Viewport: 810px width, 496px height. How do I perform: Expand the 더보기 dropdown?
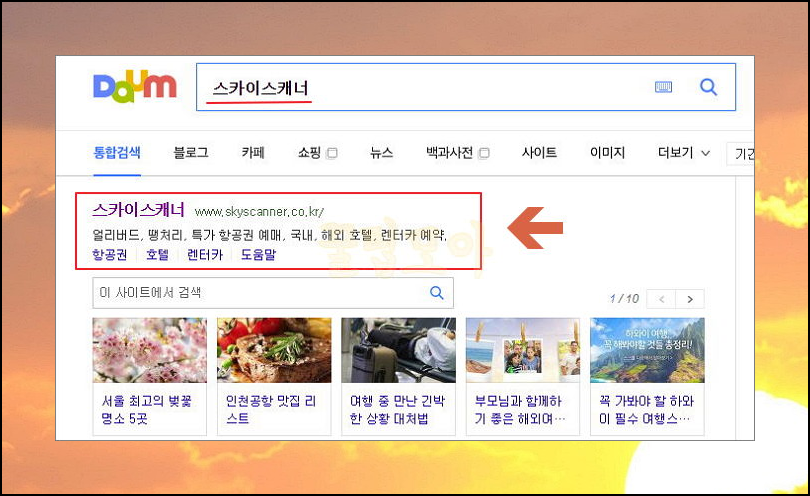[683, 152]
